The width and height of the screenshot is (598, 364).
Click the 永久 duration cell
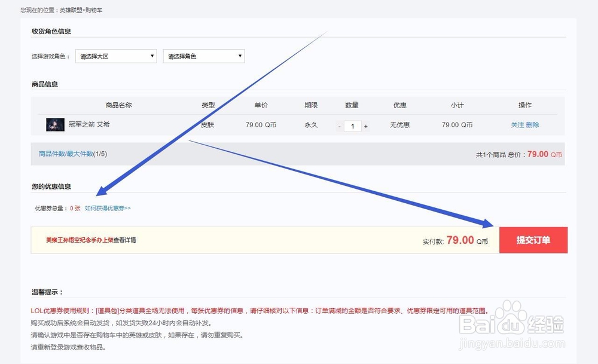tap(311, 125)
